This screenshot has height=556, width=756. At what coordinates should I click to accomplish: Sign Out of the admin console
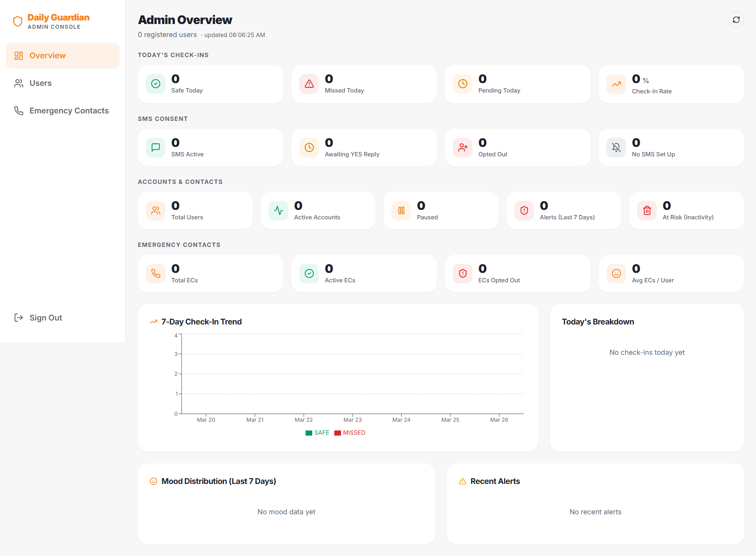(x=46, y=318)
